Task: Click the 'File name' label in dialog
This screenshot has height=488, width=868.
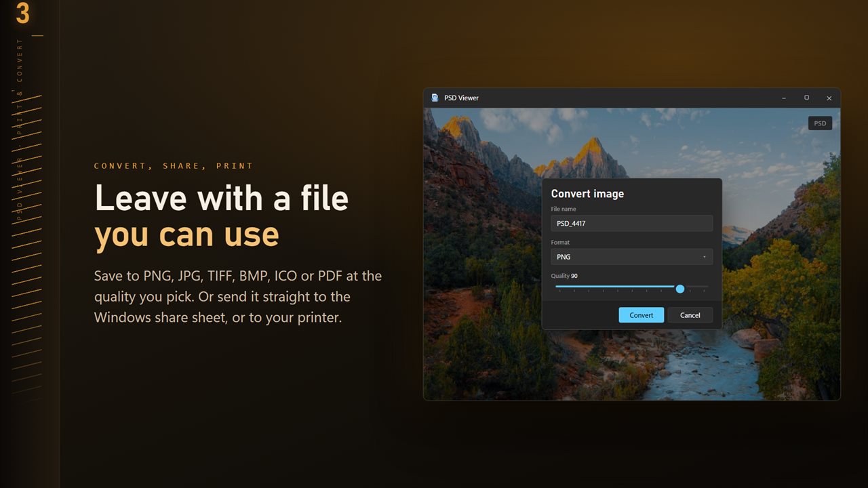Action: pos(564,209)
